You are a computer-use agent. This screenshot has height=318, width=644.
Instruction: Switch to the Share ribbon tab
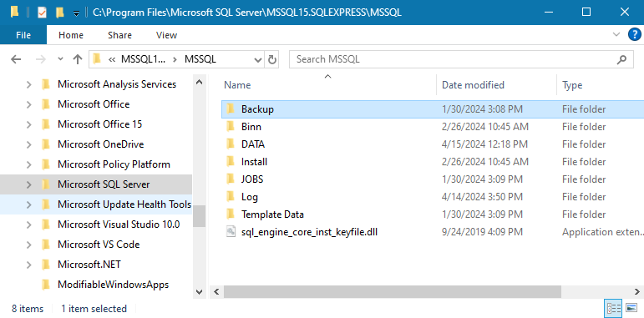(119, 35)
